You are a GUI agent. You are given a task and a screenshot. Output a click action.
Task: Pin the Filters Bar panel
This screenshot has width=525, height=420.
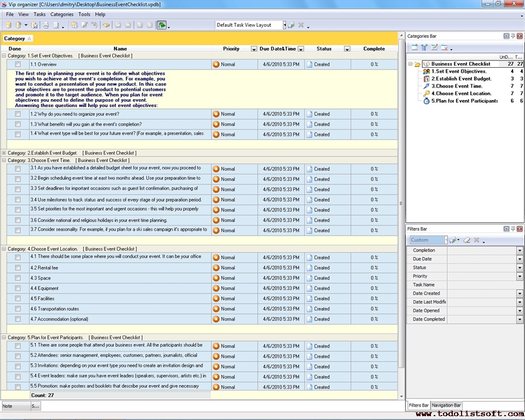(x=513, y=229)
